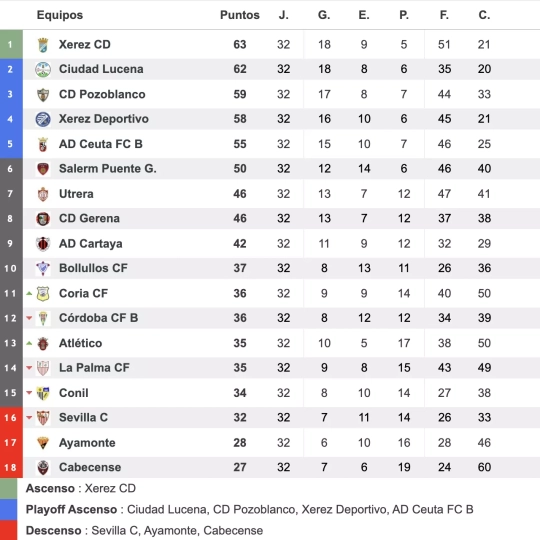The width and height of the screenshot is (540, 540).
Task: Select the Equipos column header
Action: pos(60,15)
